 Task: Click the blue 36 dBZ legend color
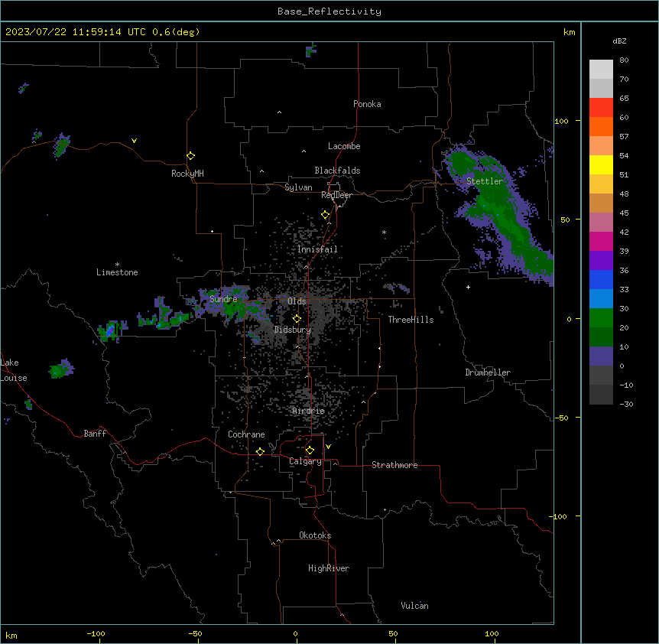[x=601, y=279]
